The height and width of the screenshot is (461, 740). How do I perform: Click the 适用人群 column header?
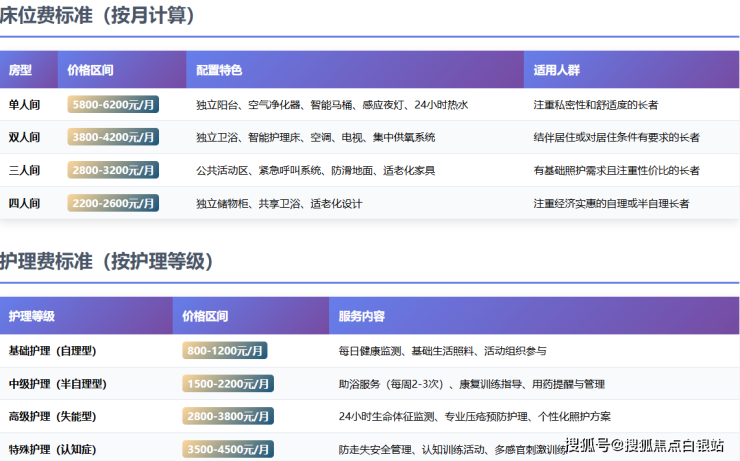coord(557,71)
